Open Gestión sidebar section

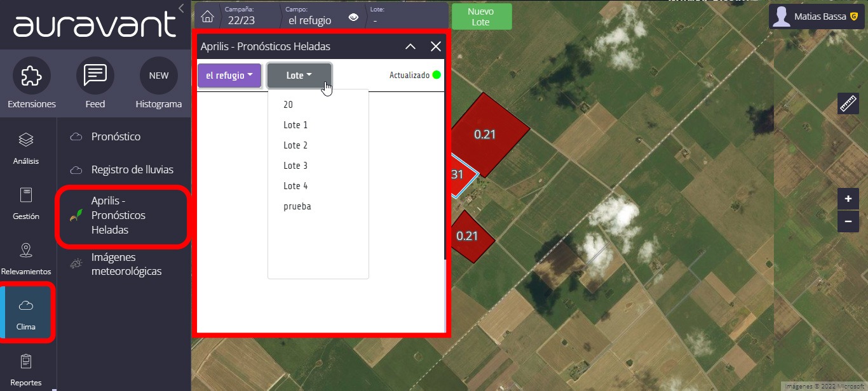pyautogui.click(x=26, y=203)
